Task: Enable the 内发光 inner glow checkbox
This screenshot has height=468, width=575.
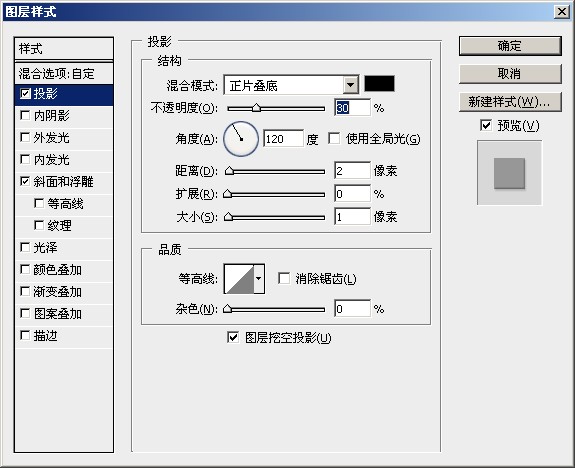Action: click(25, 159)
